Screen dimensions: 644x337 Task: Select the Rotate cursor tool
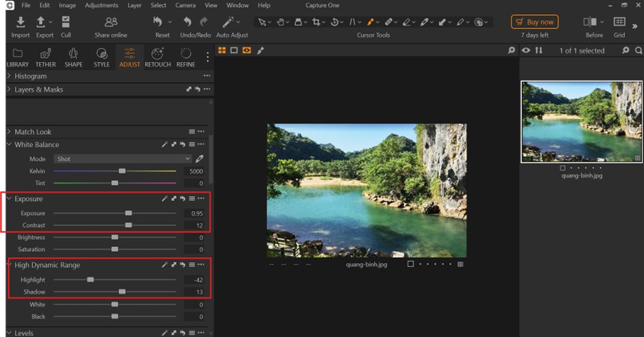click(334, 22)
